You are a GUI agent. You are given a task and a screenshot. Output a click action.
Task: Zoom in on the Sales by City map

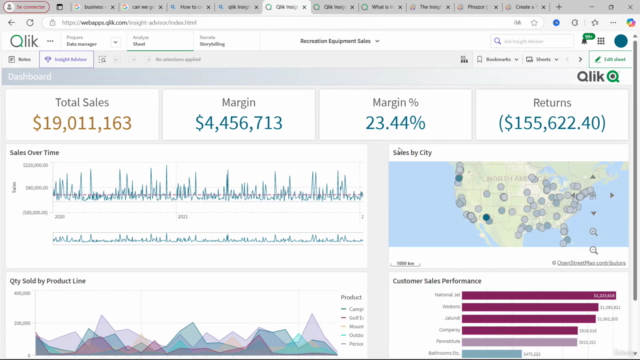pos(593,232)
